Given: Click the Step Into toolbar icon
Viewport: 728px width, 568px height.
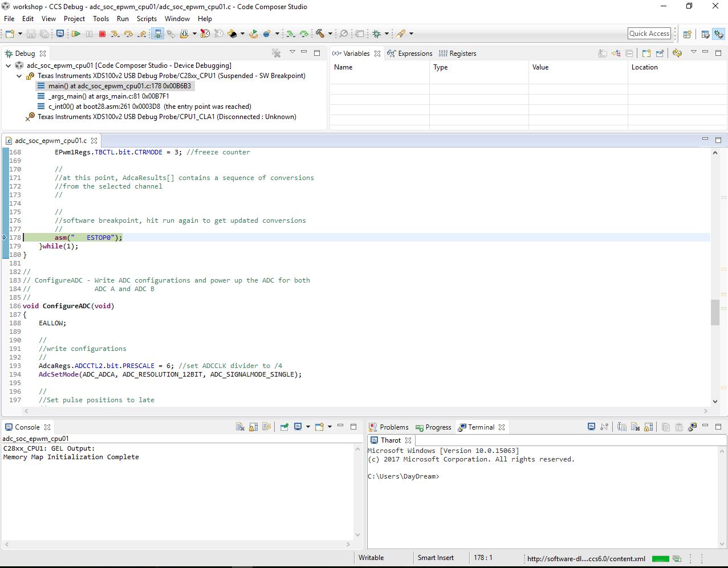Looking at the screenshot, I should [115, 34].
